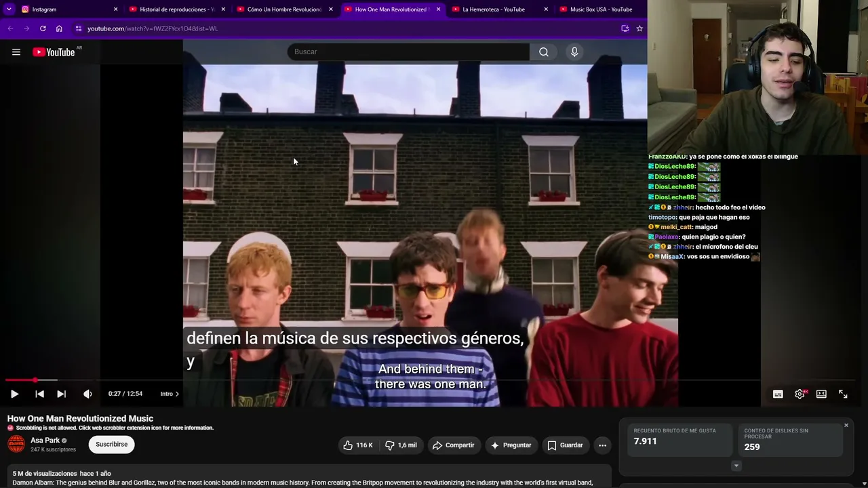868x488 pixels.
Task: Switch to Historial de reproducciones tab
Action: click(176, 9)
